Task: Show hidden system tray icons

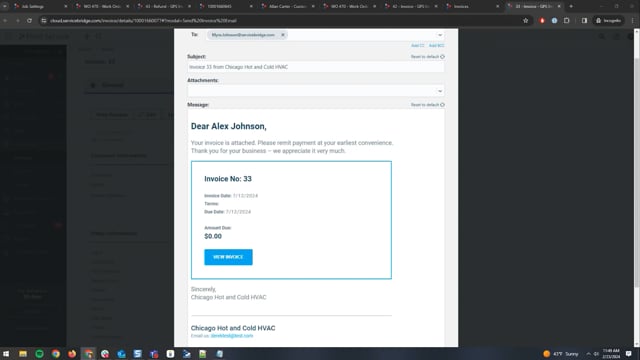Action: coord(588,354)
